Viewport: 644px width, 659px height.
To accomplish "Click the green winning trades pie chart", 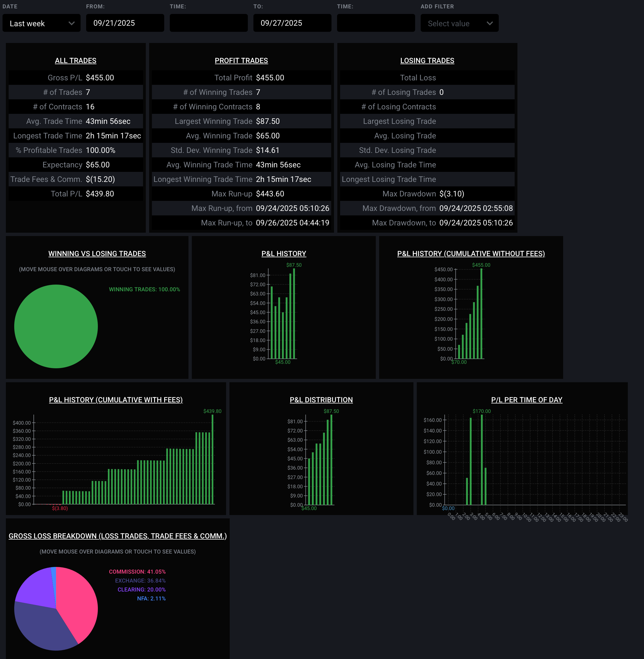I will pyautogui.click(x=56, y=326).
